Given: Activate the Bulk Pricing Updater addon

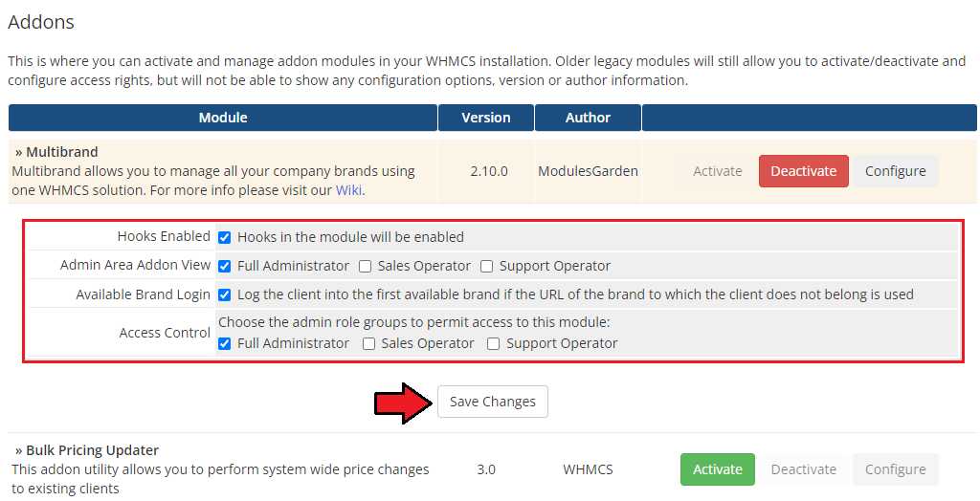Looking at the screenshot, I should [718, 469].
